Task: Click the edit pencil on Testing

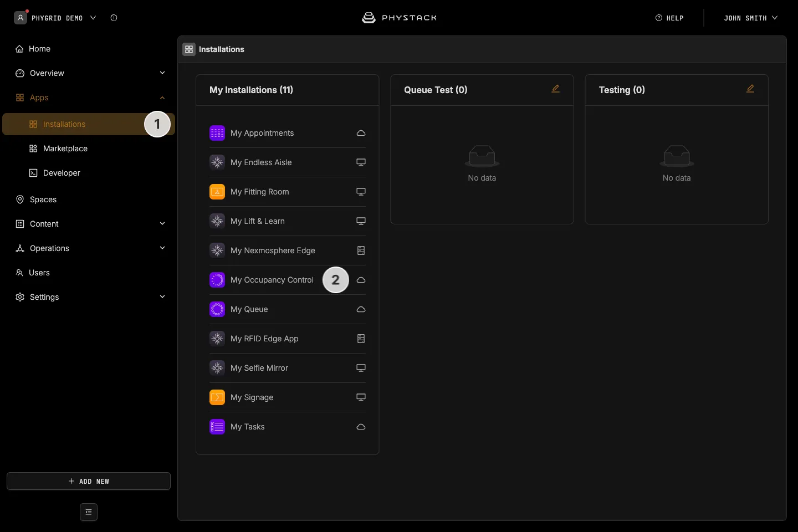Action: point(750,89)
